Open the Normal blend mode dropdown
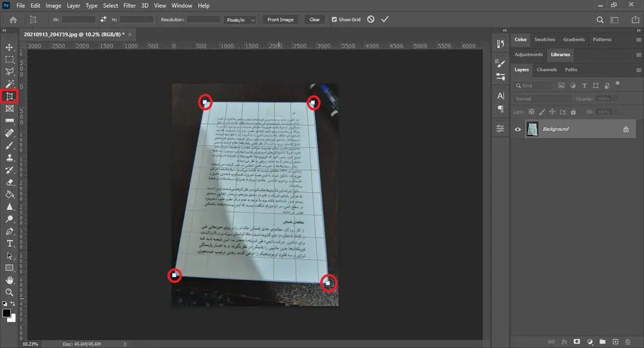644x348 pixels. [542, 99]
